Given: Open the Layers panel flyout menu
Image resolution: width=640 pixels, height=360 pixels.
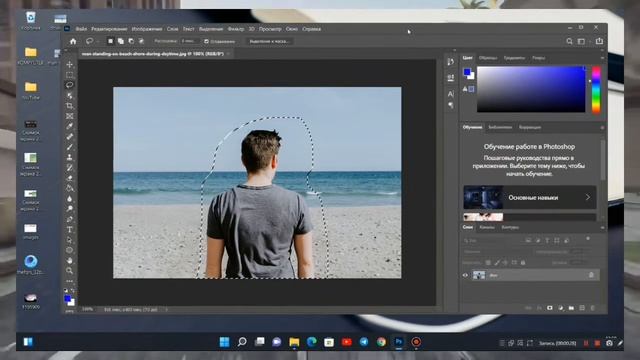Looking at the screenshot, I should point(602,227).
